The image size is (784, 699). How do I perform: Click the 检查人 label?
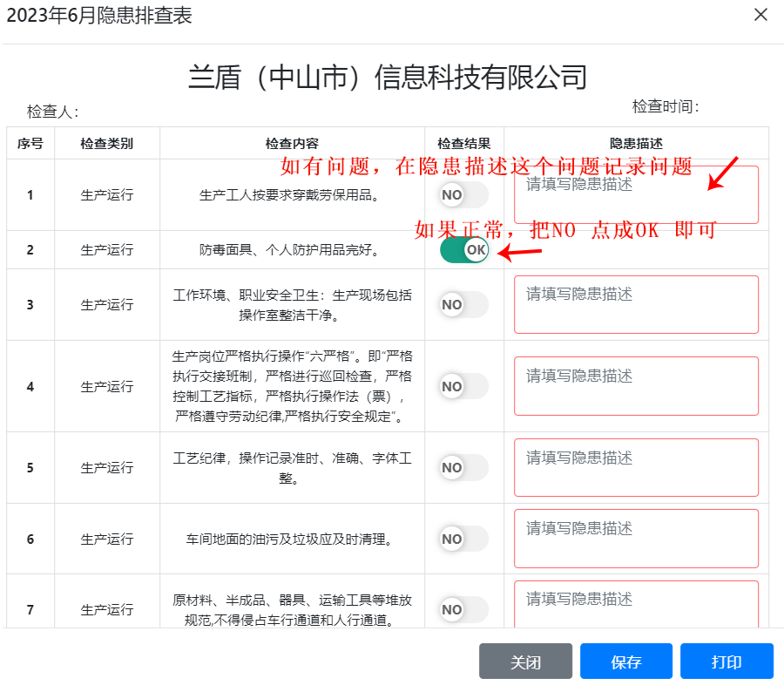[x=52, y=112]
